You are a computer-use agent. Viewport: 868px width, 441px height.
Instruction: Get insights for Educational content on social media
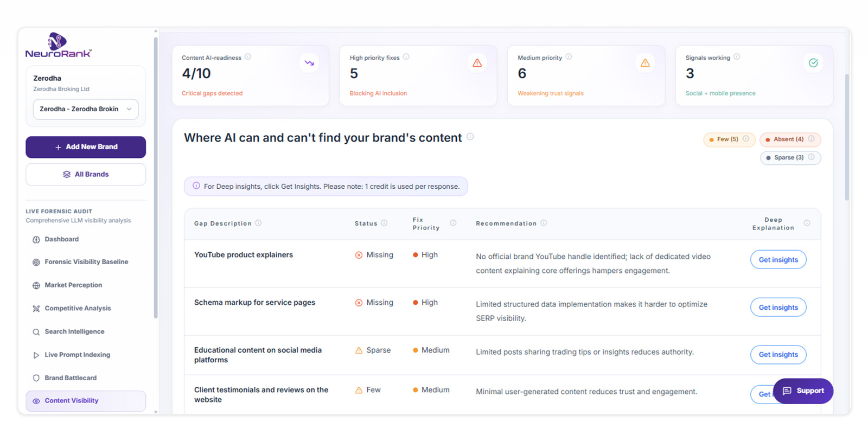click(x=778, y=355)
